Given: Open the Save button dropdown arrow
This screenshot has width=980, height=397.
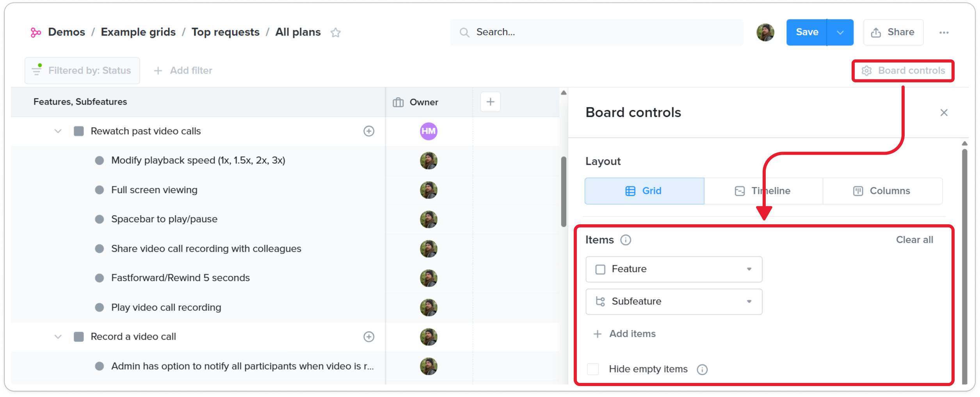Looking at the screenshot, I should pyautogui.click(x=840, y=32).
